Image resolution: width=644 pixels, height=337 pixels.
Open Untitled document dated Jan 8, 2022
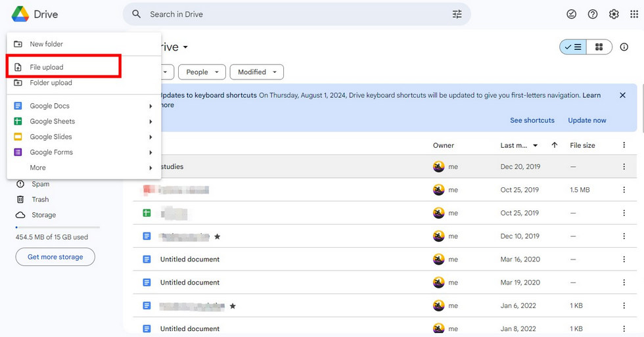(x=190, y=329)
